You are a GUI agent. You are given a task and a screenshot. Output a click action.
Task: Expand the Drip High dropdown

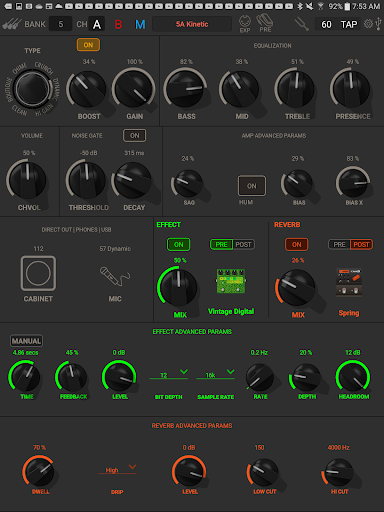click(x=117, y=469)
